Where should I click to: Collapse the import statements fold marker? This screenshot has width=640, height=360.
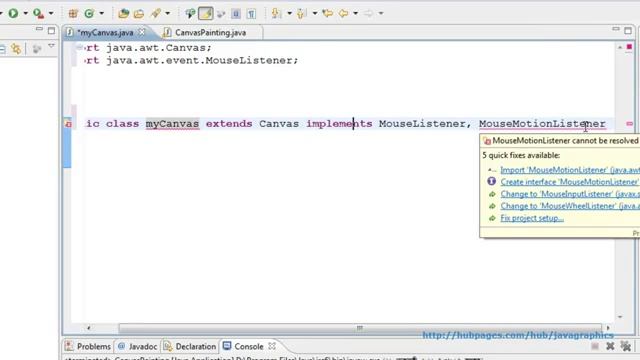click(79, 48)
